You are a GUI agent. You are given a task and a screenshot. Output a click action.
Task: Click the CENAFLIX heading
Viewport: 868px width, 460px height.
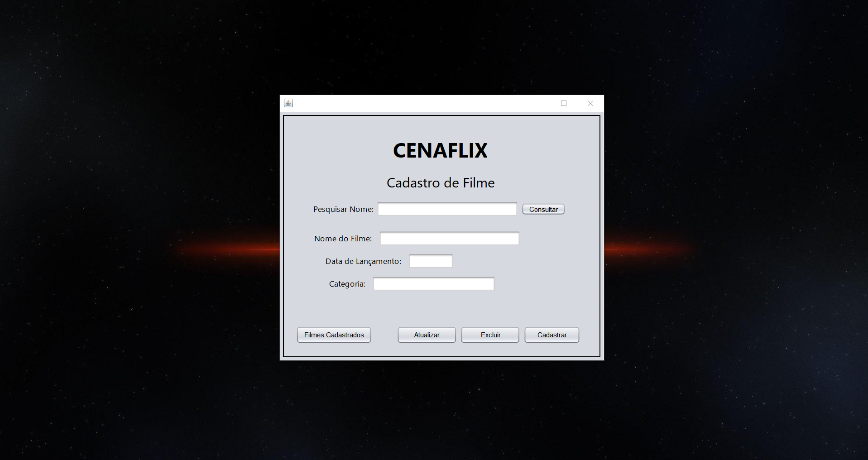coord(440,151)
